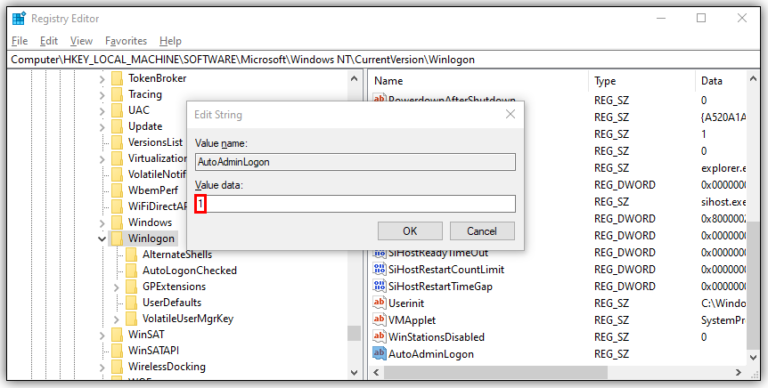Click the registry path address bar

(x=384, y=60)
